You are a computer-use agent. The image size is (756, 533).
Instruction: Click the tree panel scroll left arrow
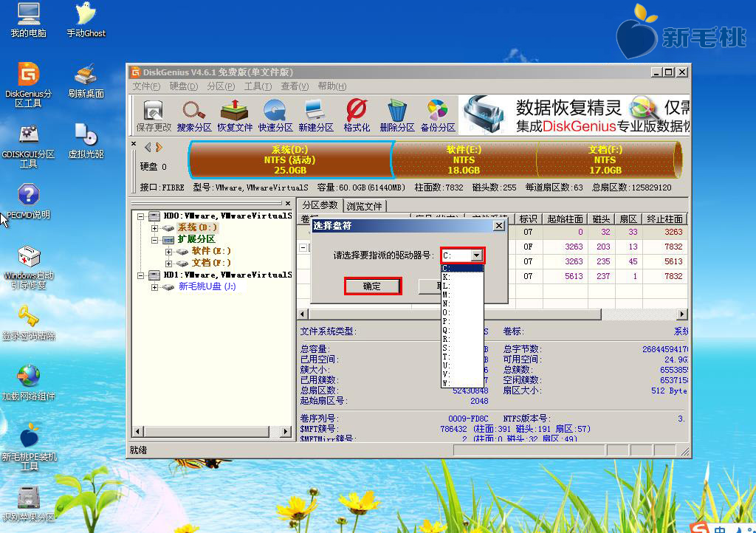[138, 431]
